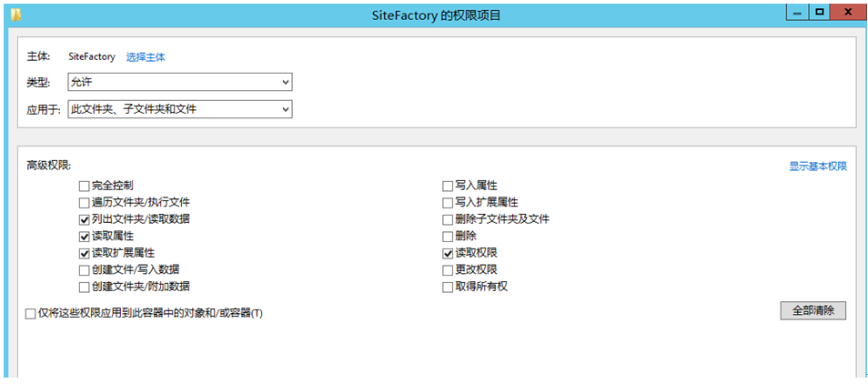This screenshot has width=868, height=384.
Task: Tick 创建文件夹/附加数据 checkbox
Action: [85, 287]
